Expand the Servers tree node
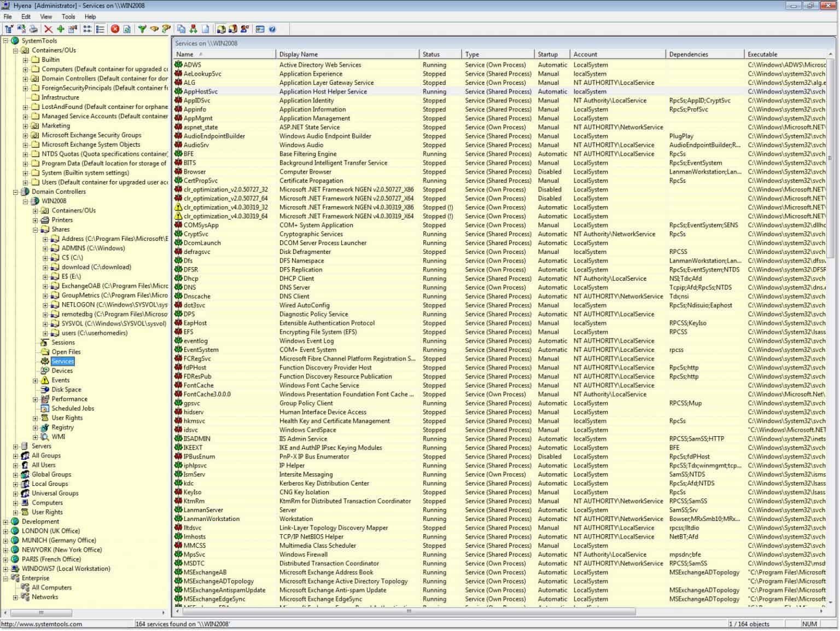The height and width of the screenshot is (631, 840). (15, 445)
